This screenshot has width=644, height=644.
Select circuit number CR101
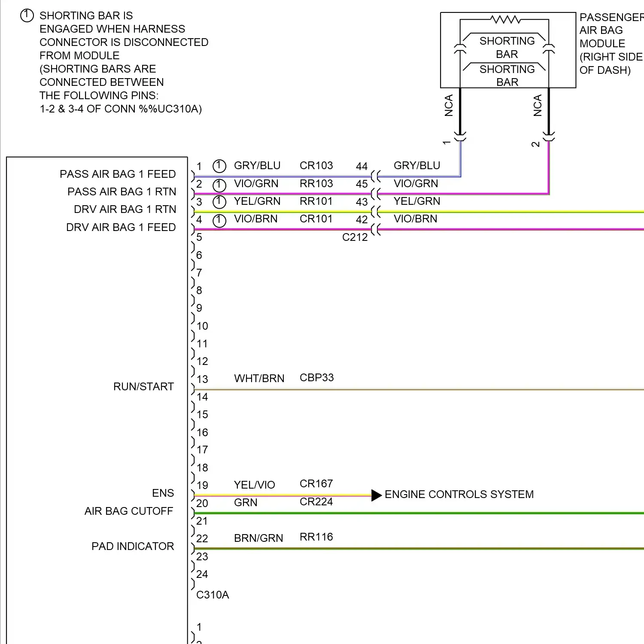click(316, 219)
